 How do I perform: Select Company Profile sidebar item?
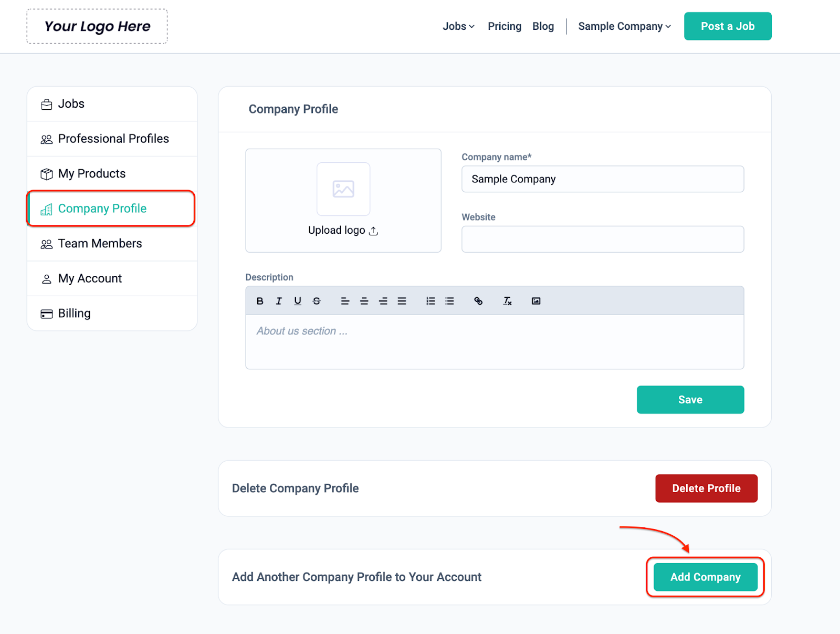[x=111, y=209]
